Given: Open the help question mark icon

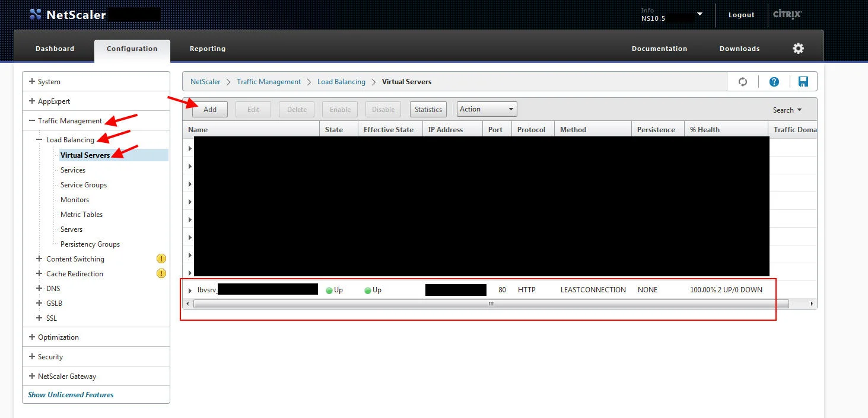Looking at the screenshot, I should coord(774,82).
